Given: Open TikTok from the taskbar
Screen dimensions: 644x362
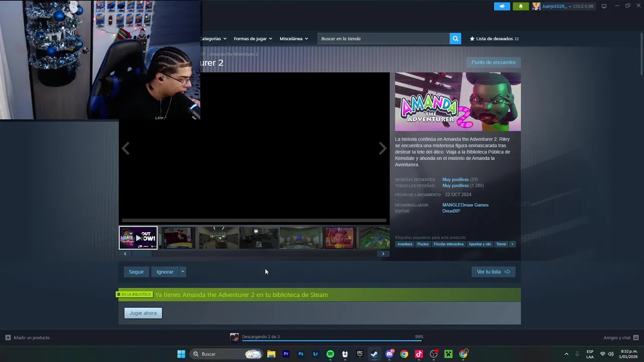Looking at the screenshot, I should [x=419, y=354].
